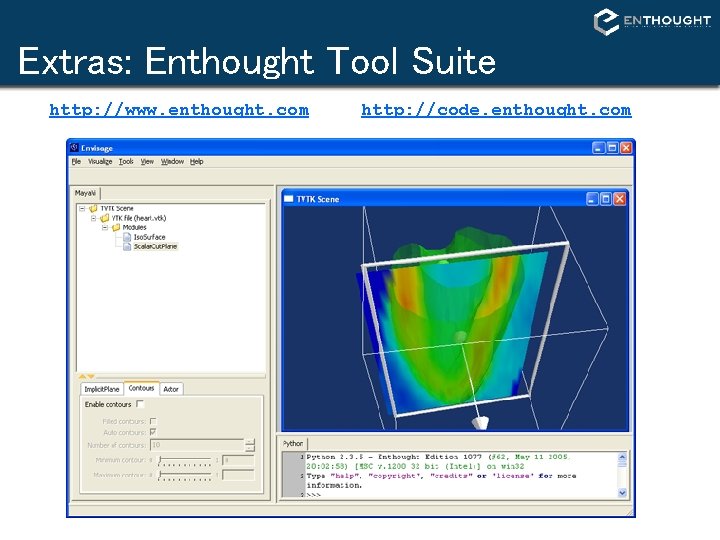Click the VTK file folder icon

click(x=105, y=218)
